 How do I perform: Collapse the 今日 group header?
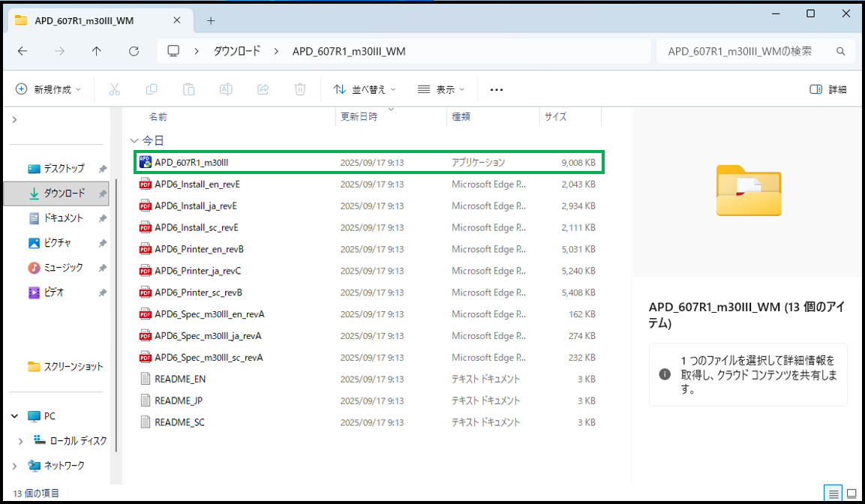[x=134, y=140]
